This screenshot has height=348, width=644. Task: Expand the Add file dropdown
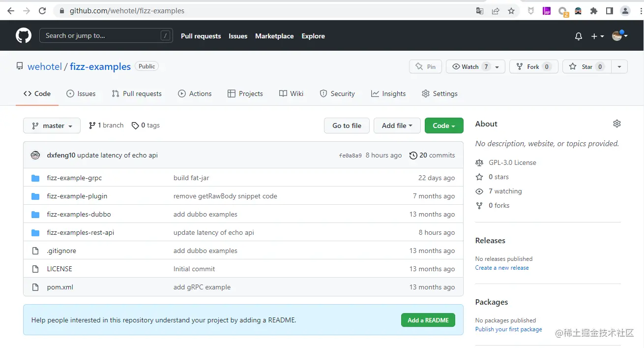pyautogui.click(x=397, y=126)
